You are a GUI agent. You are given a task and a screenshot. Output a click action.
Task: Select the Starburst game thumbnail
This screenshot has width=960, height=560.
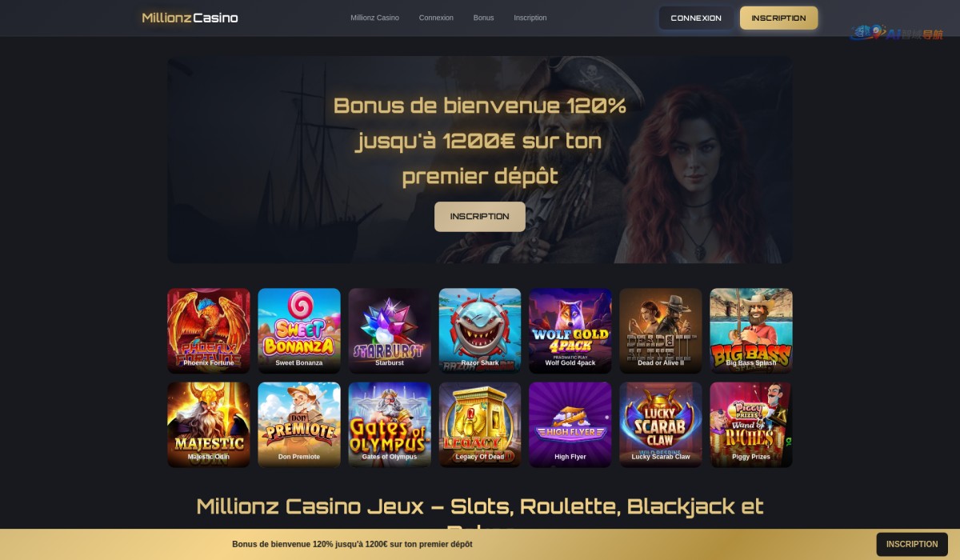(x=390, y=330)
